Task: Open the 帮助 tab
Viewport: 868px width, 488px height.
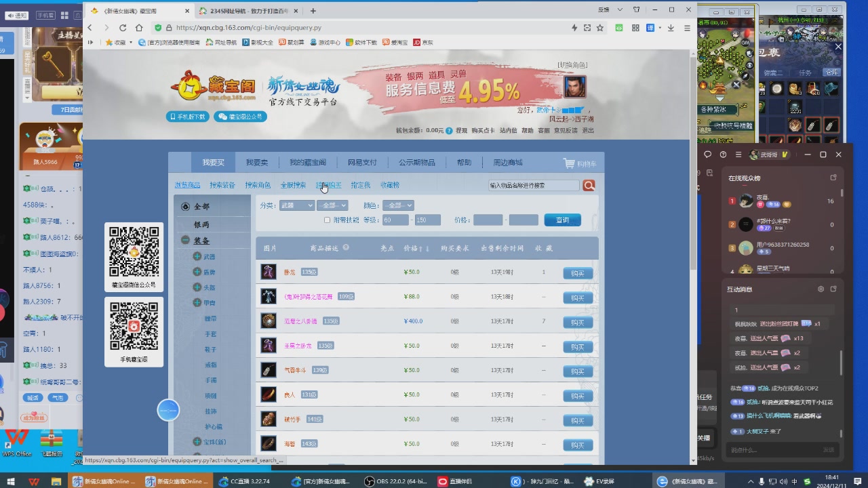Action: [464, 163]
